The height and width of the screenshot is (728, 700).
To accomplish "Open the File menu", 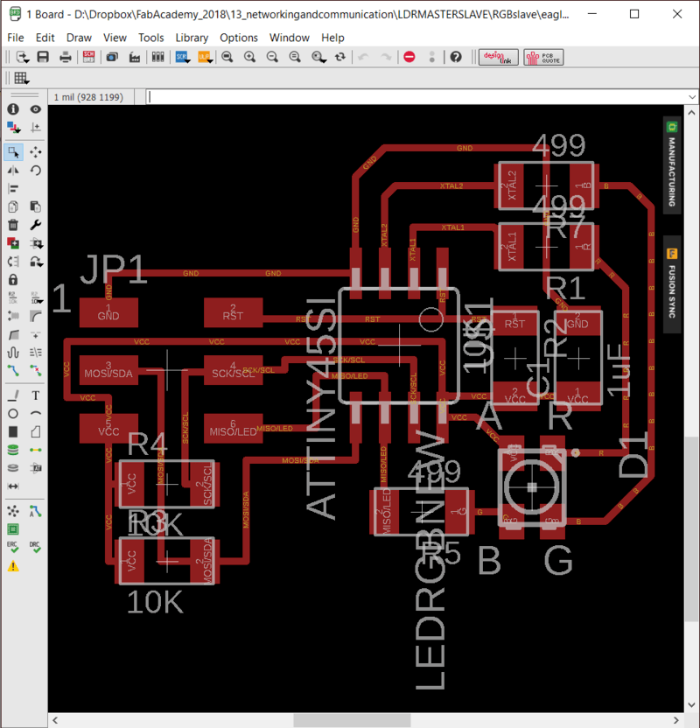I will [16, 38].
